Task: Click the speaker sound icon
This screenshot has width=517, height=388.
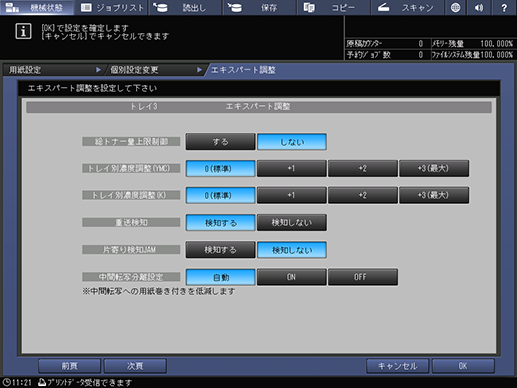Action: coord(479,7)
